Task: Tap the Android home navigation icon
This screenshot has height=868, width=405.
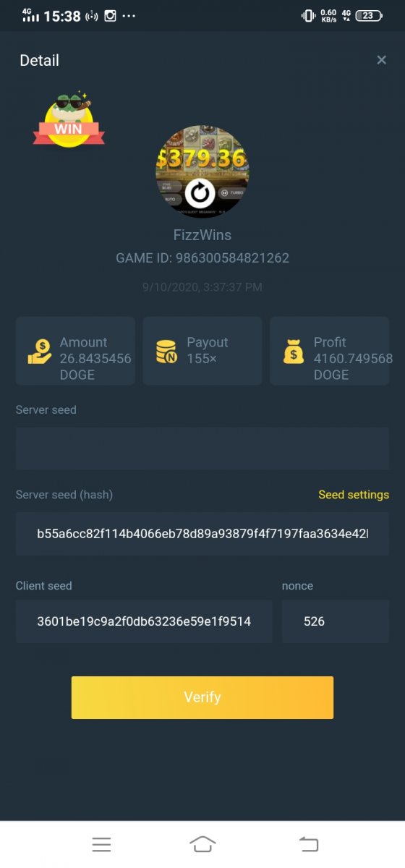Action: pyautogui.click(x=202, y=844)
